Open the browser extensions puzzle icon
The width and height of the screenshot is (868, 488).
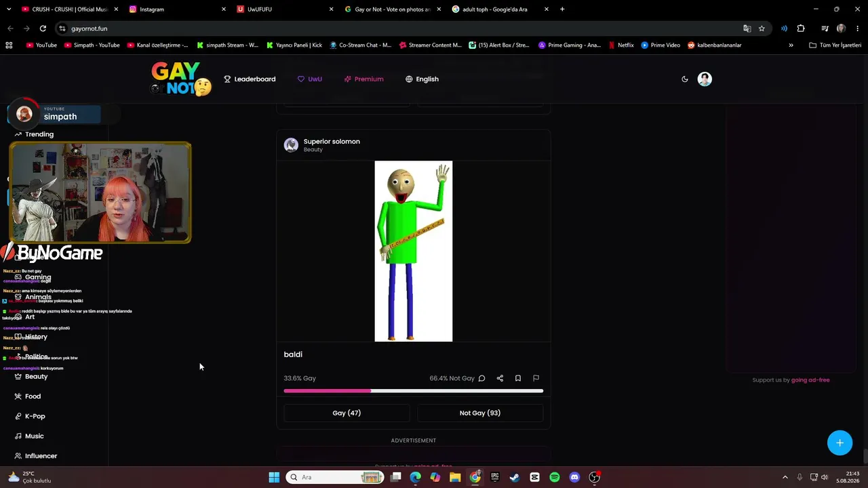click(x=801, y=28)
